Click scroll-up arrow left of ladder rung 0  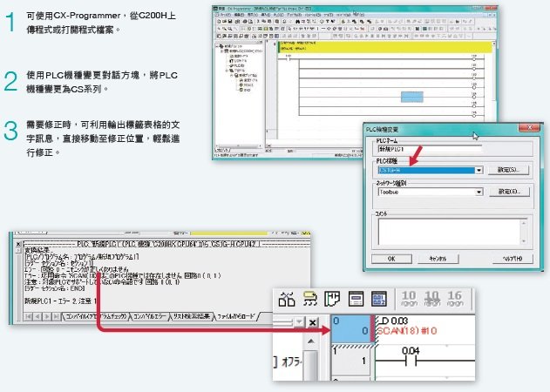(311, 341)
